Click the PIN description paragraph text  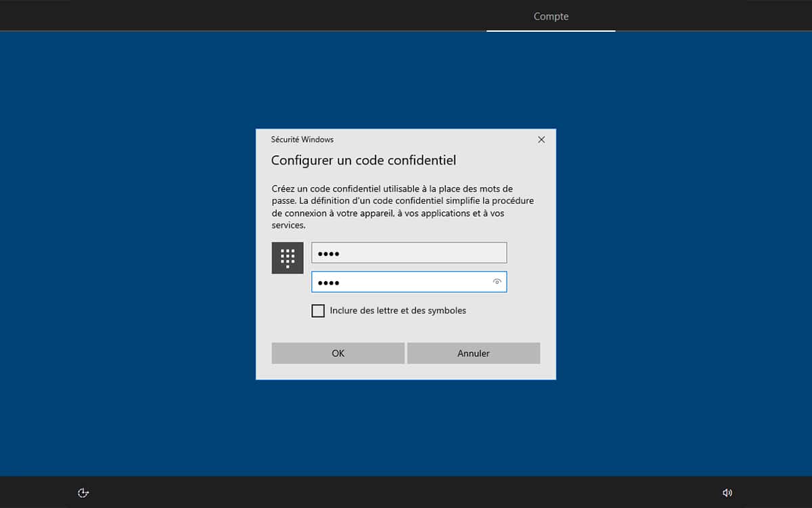[402, 207]
